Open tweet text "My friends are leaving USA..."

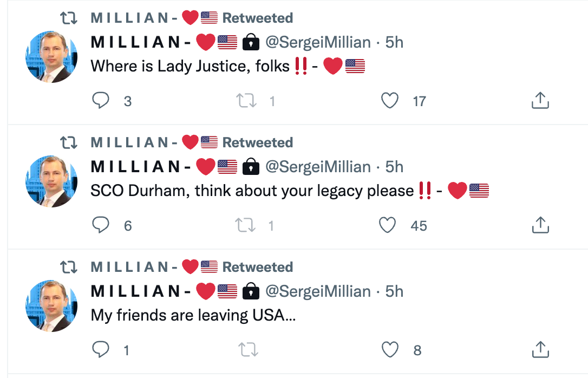pyautogui.click(x=193, y=315)
